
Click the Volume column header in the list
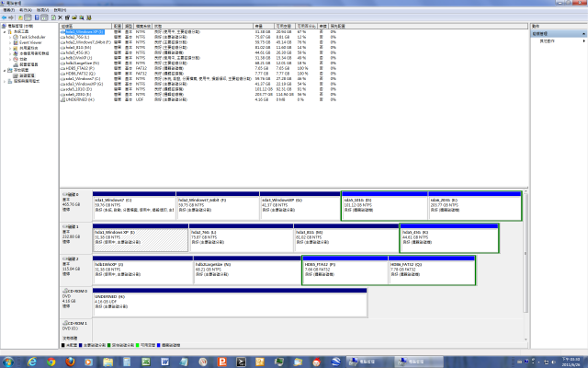point(85,26)
